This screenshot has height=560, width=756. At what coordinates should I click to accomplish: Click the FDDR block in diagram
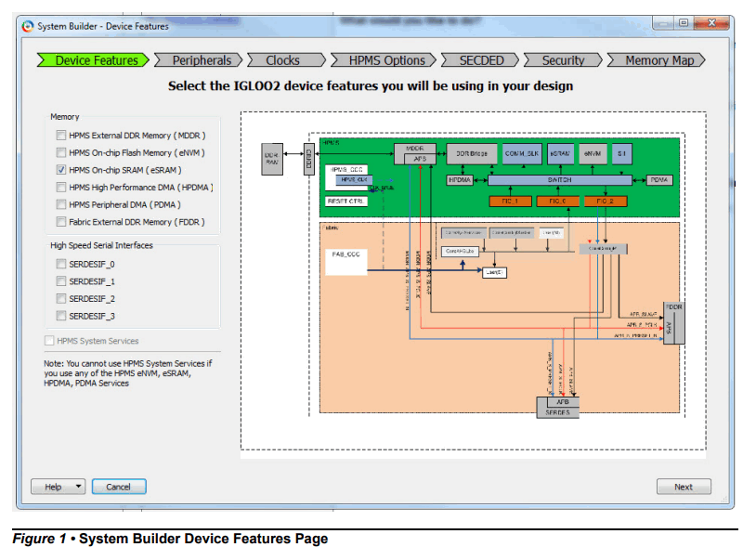pyautogui.click(x=674, y=323)
